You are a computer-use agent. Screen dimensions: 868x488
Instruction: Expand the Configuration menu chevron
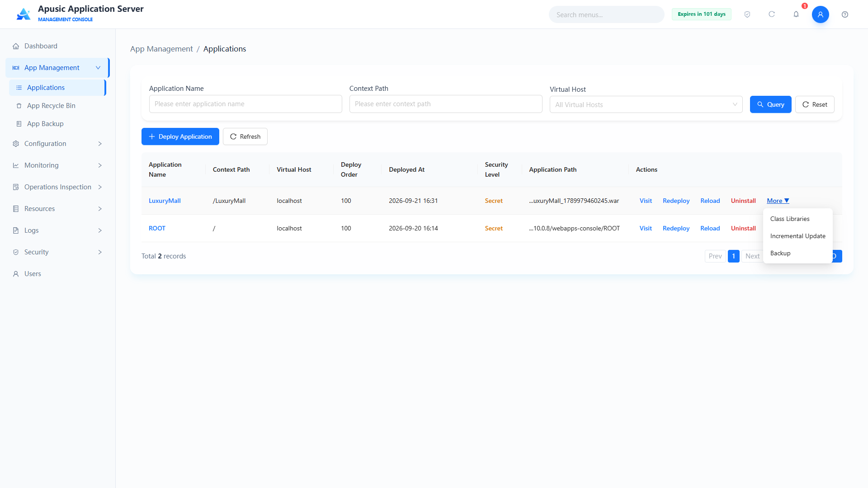100,144
